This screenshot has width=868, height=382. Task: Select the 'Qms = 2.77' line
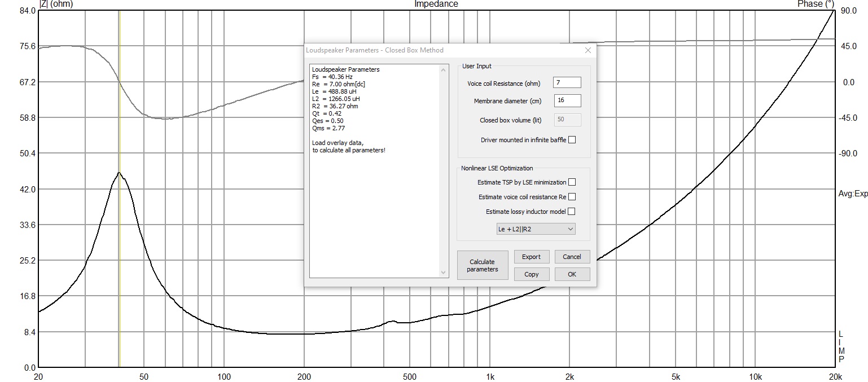328,128
